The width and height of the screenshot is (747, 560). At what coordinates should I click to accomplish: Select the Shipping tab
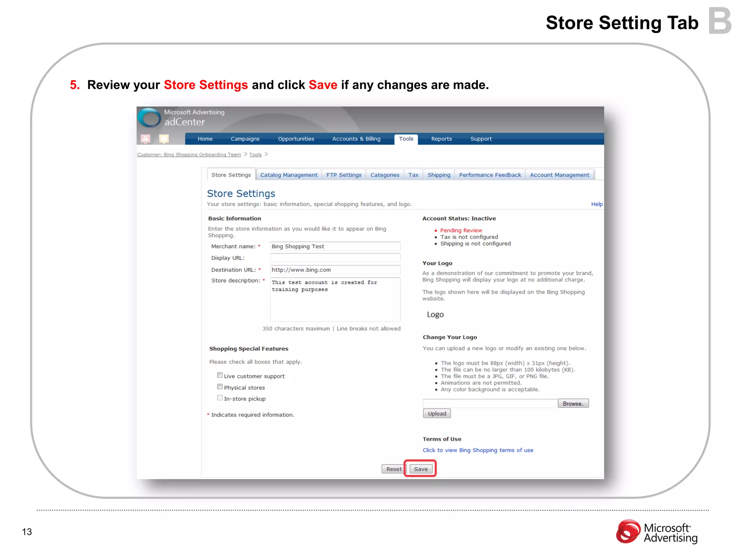439,175
